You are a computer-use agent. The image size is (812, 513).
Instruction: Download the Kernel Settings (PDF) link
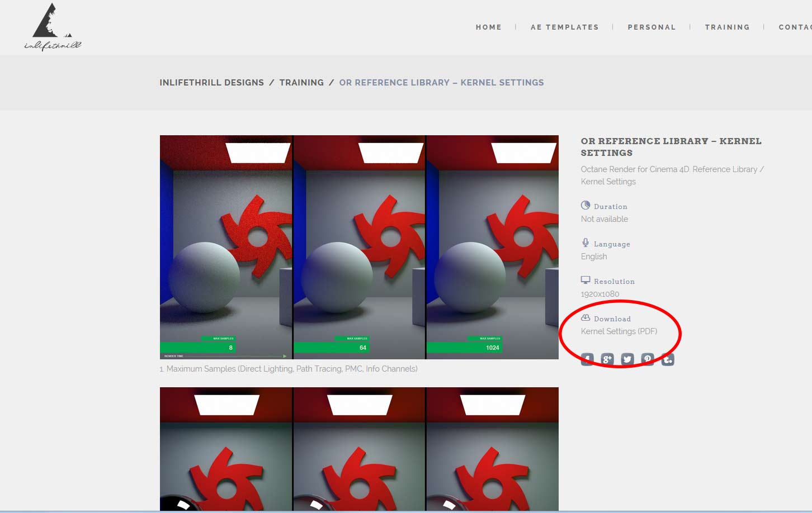coord(619,331)
